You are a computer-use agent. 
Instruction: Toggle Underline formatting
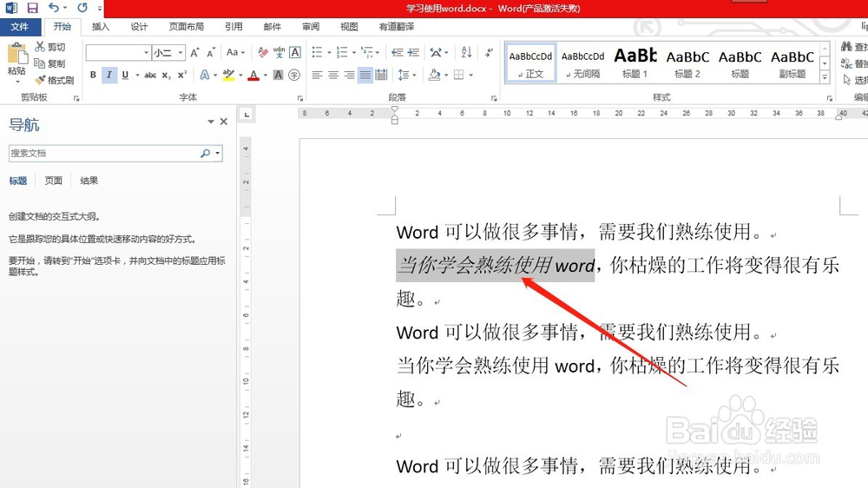(x=125, y=75)
